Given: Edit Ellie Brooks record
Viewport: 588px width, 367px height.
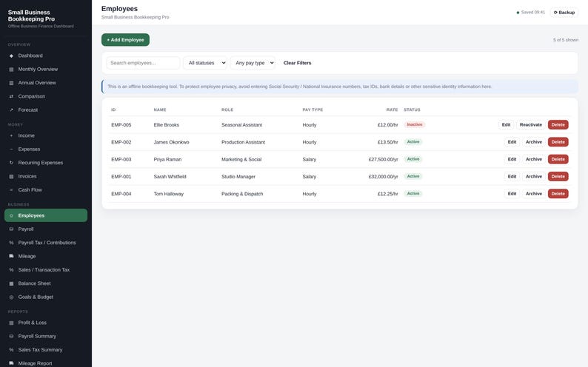Looking at the screenshot, I should pyautogui.click(x=506, y=125).
